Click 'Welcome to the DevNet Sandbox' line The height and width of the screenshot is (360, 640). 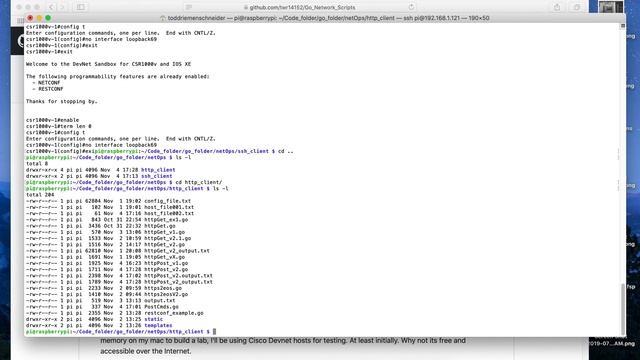[x=108, y=64]
